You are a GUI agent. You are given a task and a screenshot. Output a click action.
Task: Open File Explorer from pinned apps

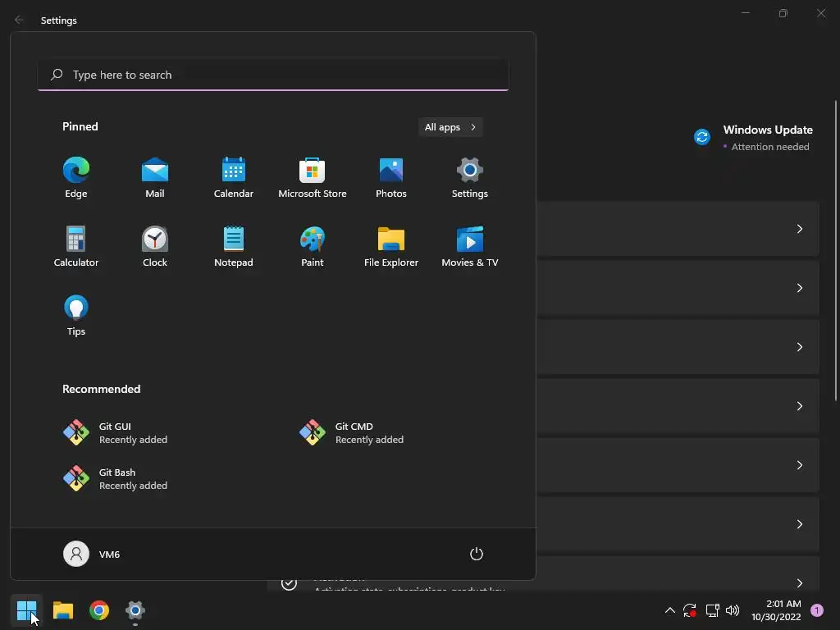click(x=391, y=247)
